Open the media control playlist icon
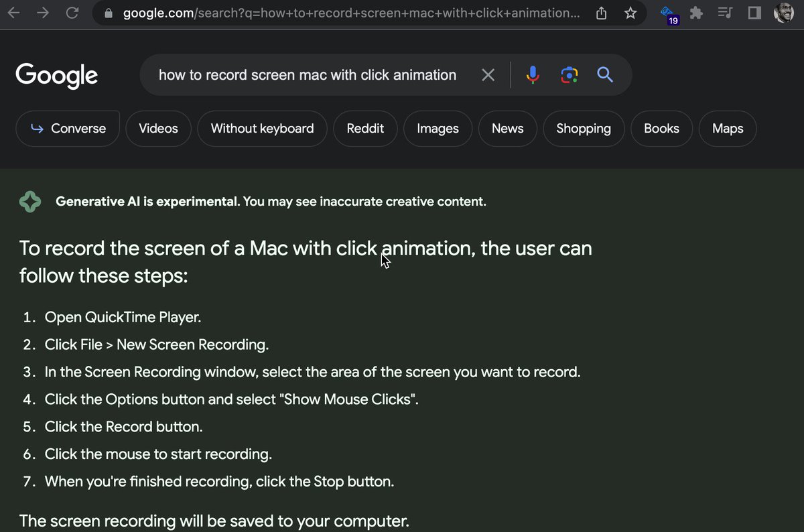 coord(725,13)
